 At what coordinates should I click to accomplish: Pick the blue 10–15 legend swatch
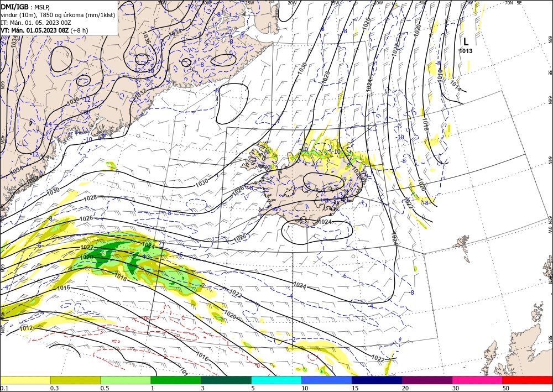tap(327, 380)
